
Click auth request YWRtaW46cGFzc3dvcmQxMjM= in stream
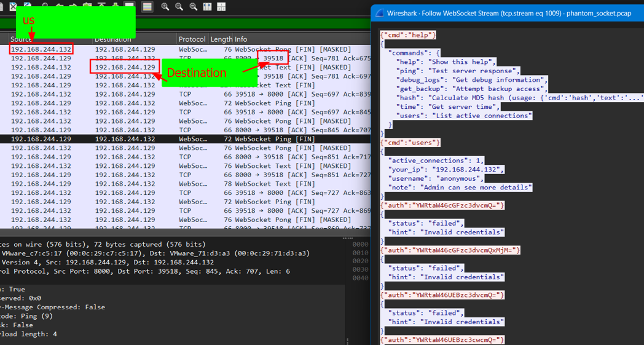click(450, 250)
